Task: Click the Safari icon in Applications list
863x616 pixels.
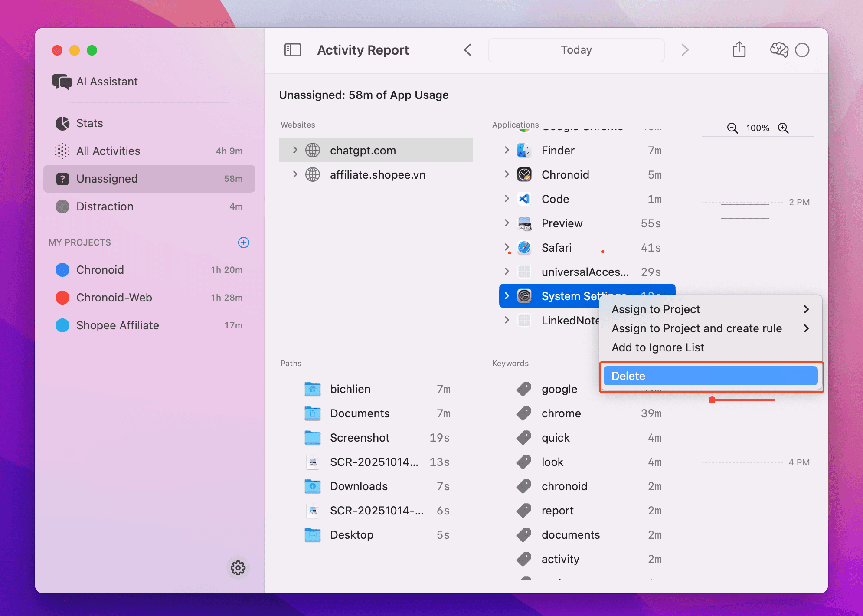Action: (x=524, y=247)
